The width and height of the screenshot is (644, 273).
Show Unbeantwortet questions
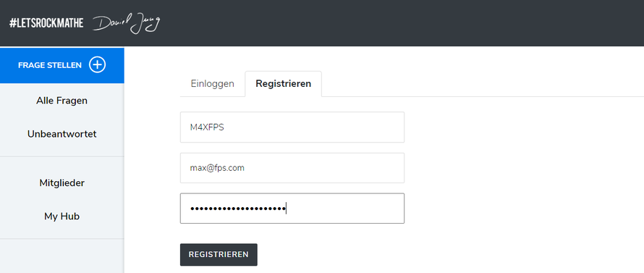[x=62, y=134]
